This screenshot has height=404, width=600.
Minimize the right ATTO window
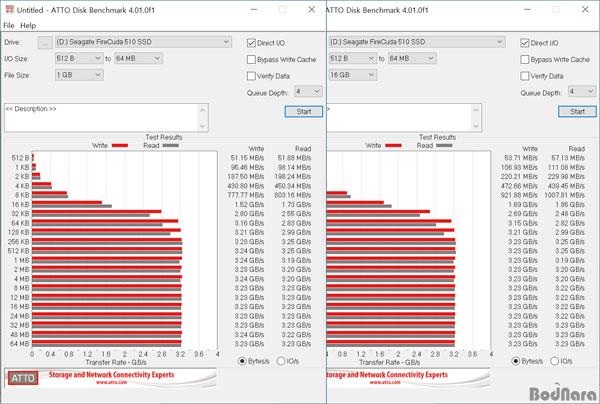tap(527, 10)
